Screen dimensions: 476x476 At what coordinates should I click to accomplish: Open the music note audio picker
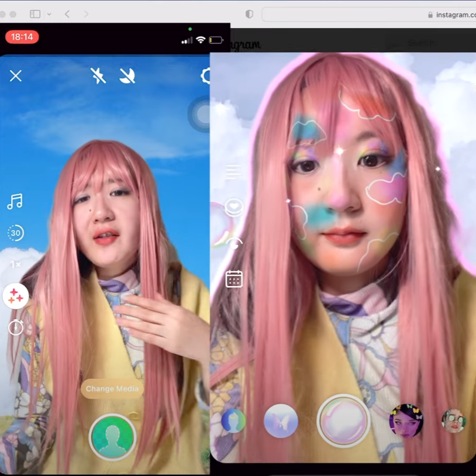tap(15, 202)
